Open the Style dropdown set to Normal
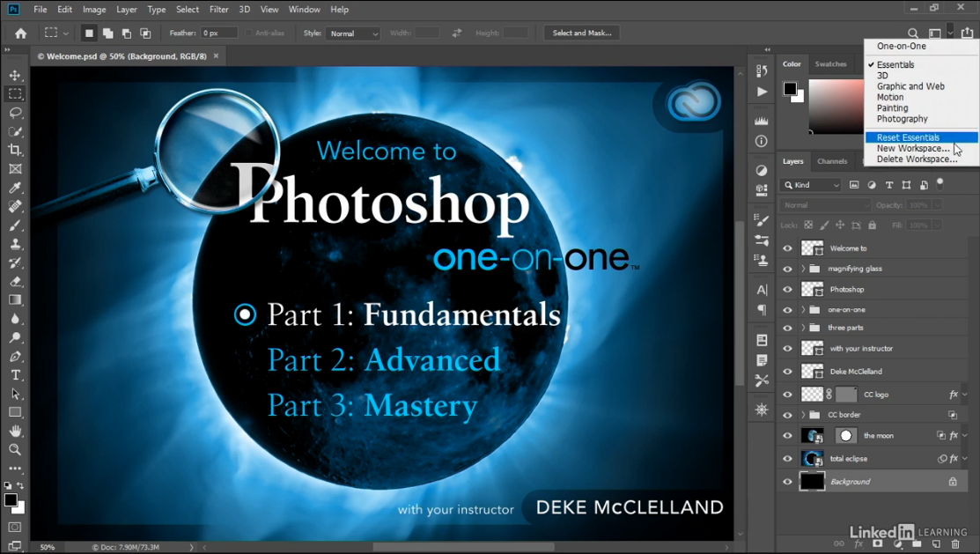The height and width of the screenshot is (554, 980). 353,33
